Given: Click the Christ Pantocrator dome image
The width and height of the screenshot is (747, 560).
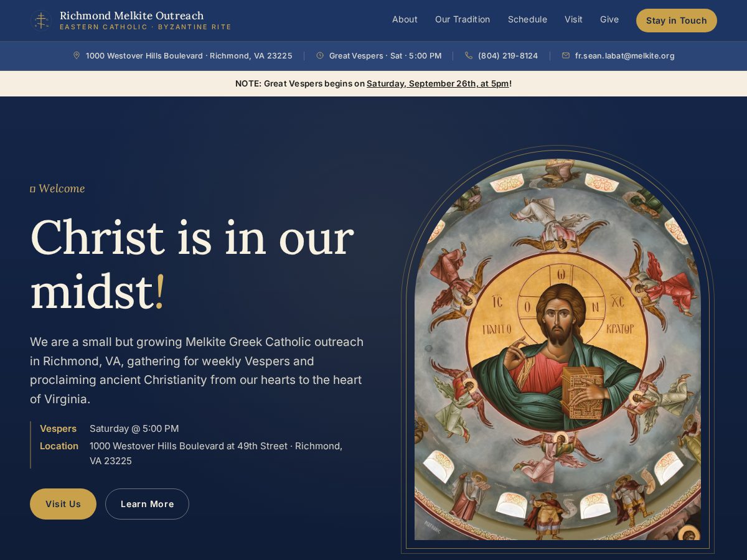Looking at the screenshot, I should (x=558, y=350).
